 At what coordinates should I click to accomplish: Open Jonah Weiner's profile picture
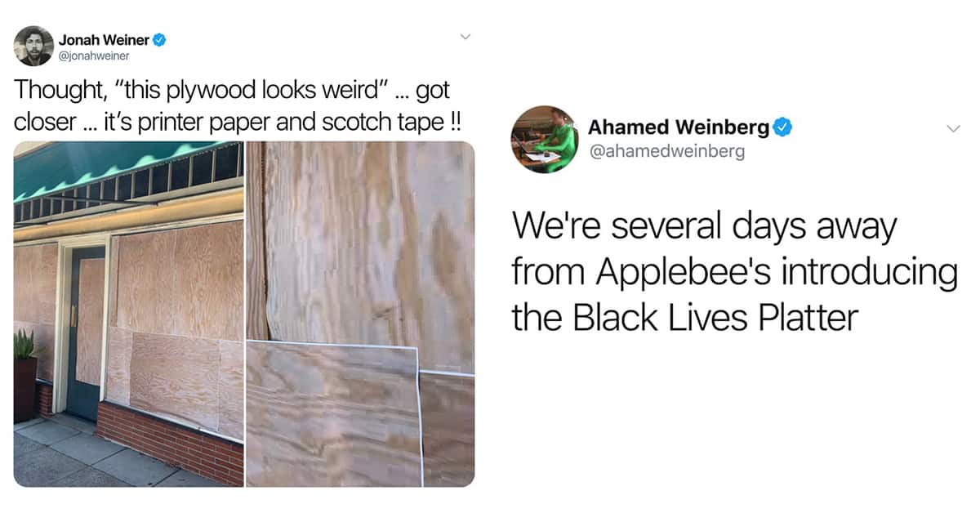pyautogui.click(x=33, y=46)
